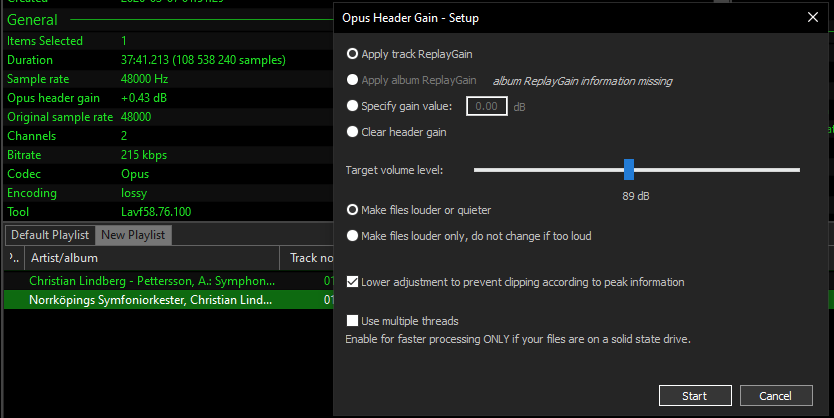Switch to New Playlist tab
Image resolution: width=834 pixels, height=418 pixels.
coord(134,235)
